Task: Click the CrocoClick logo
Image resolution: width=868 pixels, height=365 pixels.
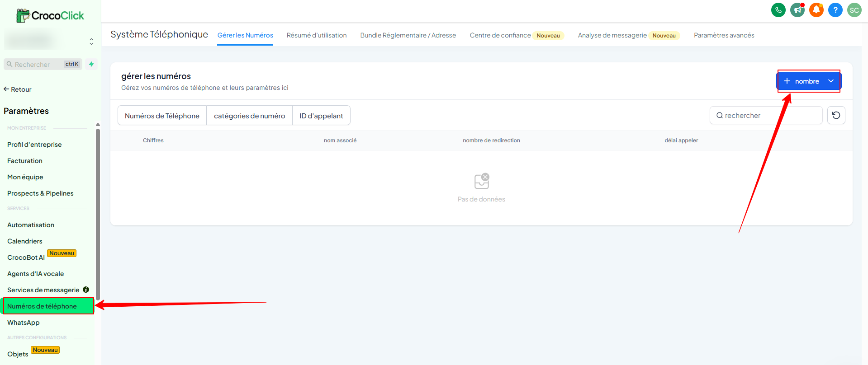Action: coord(50,16)
